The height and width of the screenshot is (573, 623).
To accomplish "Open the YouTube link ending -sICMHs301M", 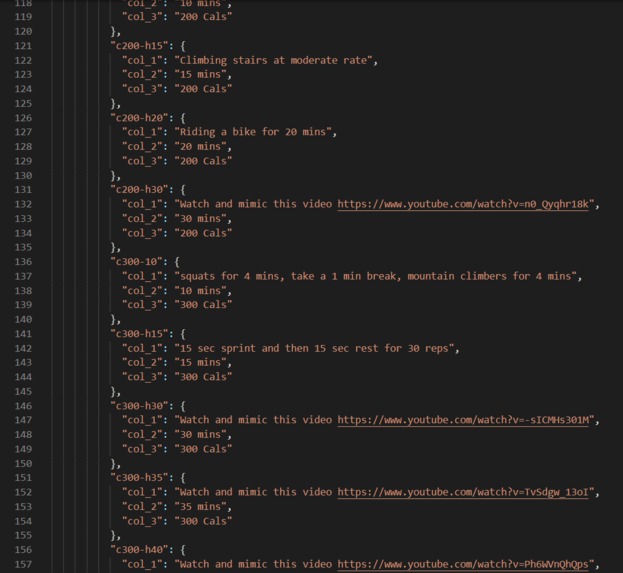I will pyautogui.click(x=463, y=420).
